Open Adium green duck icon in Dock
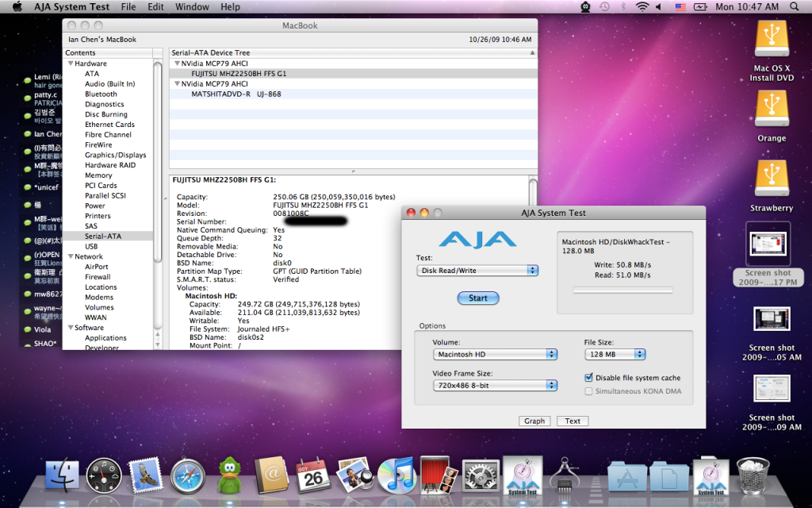Viewport: 812px width, 508px height. click(x=229, y=475)
